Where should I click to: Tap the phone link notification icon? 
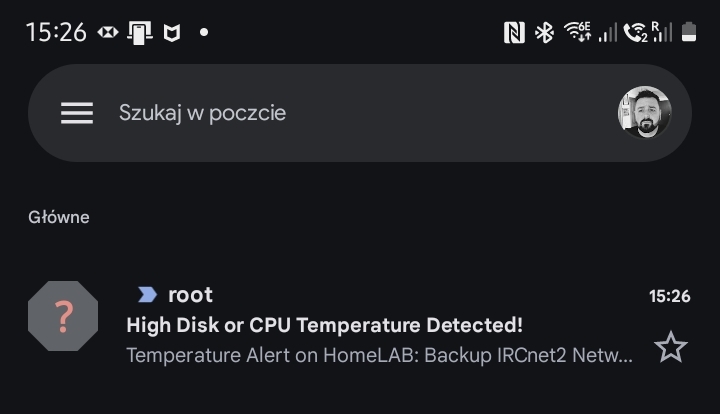point(140,33)
